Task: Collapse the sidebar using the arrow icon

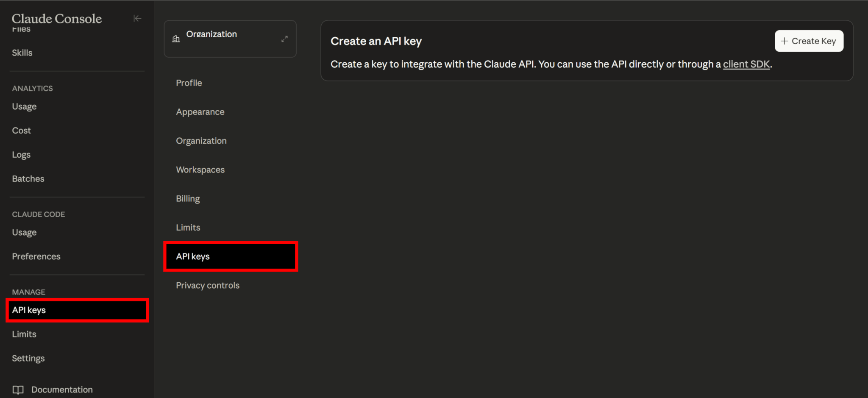Action: 137,18
